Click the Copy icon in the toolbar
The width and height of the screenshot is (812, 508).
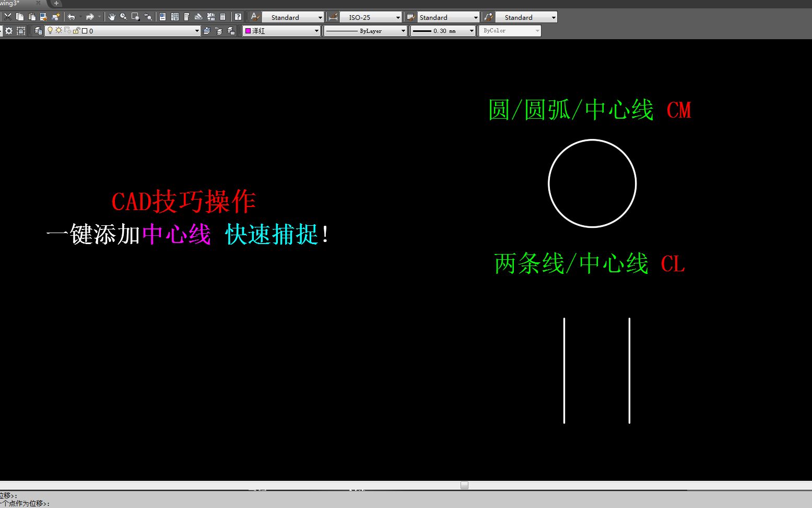point(20,17)
